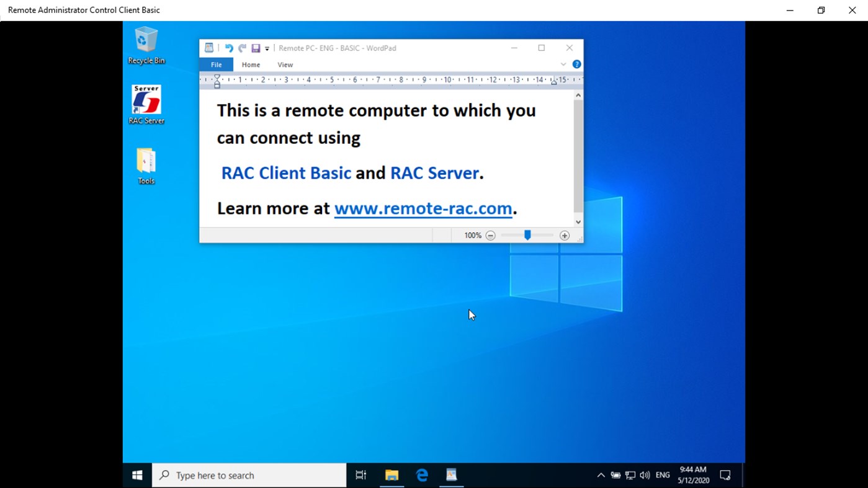Collapse the ribbon using the chevron
Image resolution: width=868 pixels, height=488 pixels.
[563, 64]
